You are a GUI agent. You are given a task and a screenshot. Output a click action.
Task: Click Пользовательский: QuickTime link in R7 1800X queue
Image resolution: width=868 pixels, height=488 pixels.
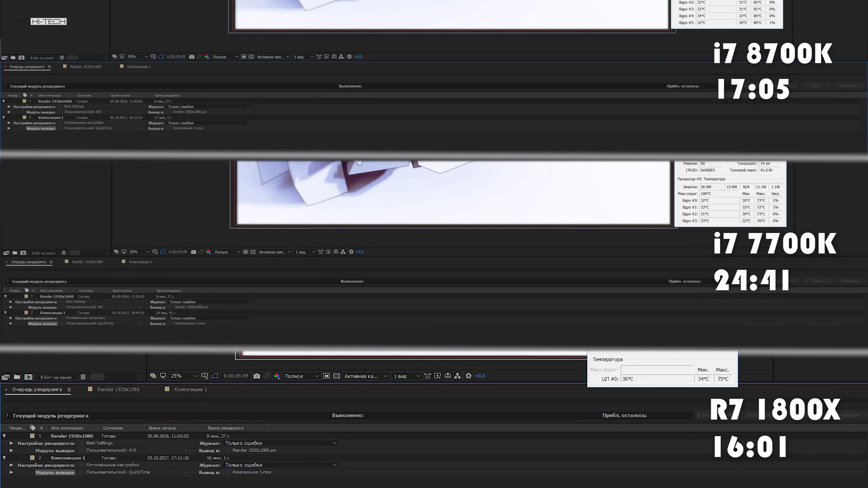[118, 472]
